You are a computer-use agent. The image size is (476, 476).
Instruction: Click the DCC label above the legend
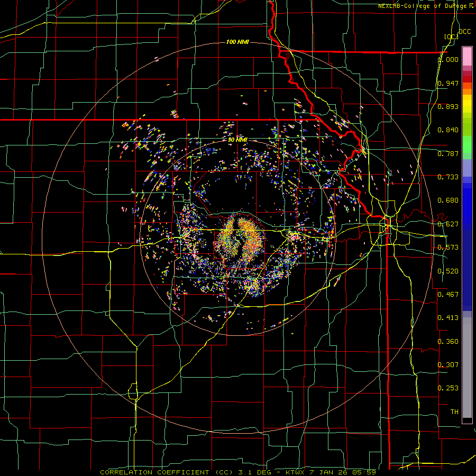(x=464, y=32)
